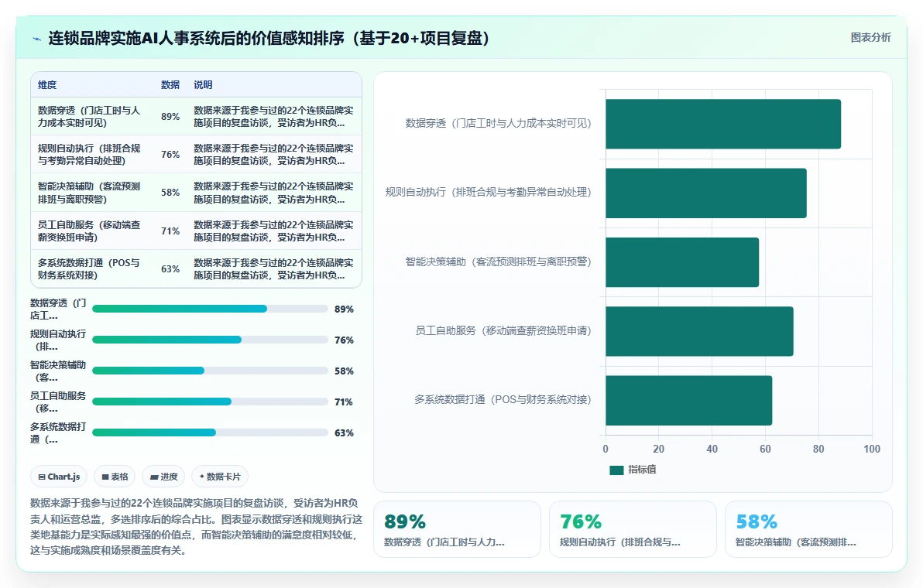Click the 63% label beside progress bar
The height and width of the screenshot is (588, 923).
(344, 432)
